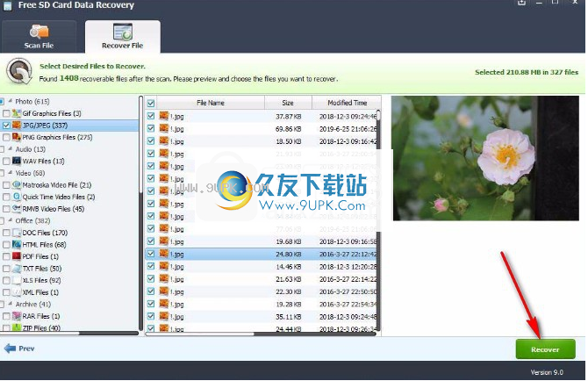Tick the Gif Graphics Files checkbox

[6, 113]
